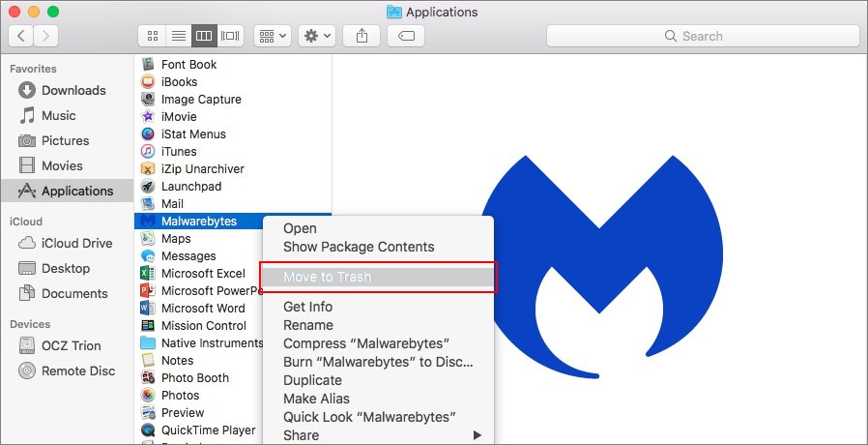Select QuickTime Player in the list

[198, 430]
